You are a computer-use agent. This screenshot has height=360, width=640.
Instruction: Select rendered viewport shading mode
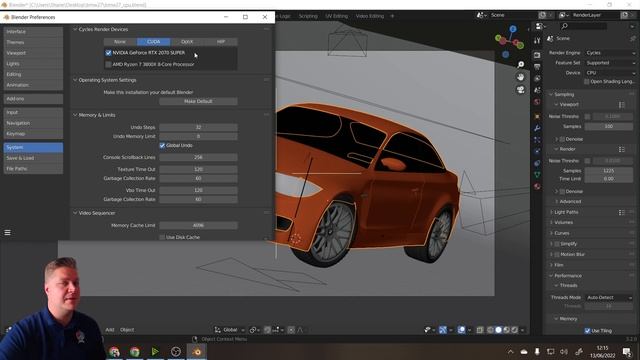tap(515, 330)
